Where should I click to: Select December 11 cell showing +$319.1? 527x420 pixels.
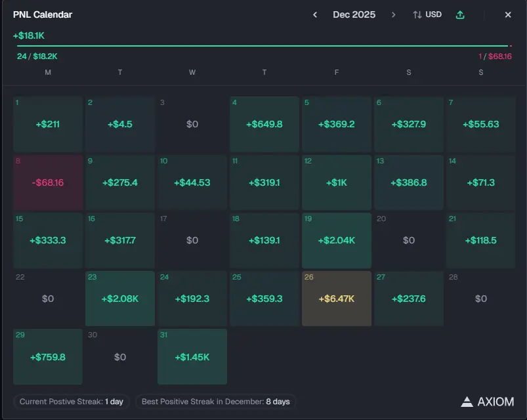264,182
